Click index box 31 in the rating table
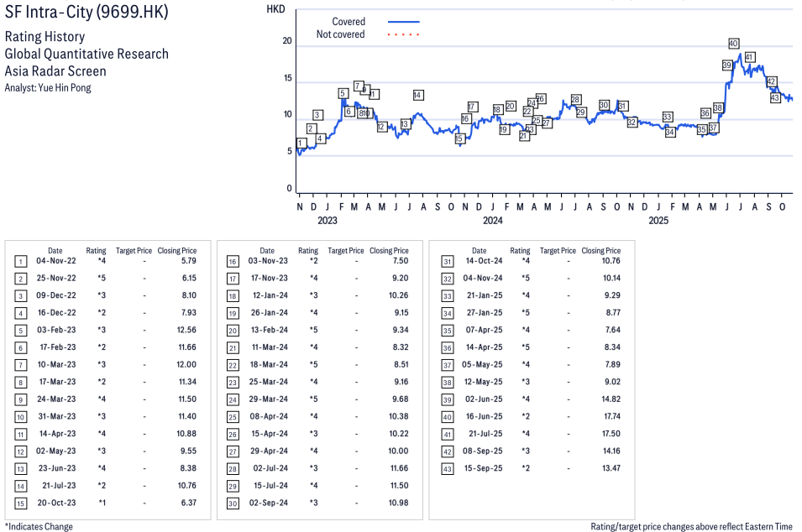This screenshot has width=802, height=532. pos(445,262)
